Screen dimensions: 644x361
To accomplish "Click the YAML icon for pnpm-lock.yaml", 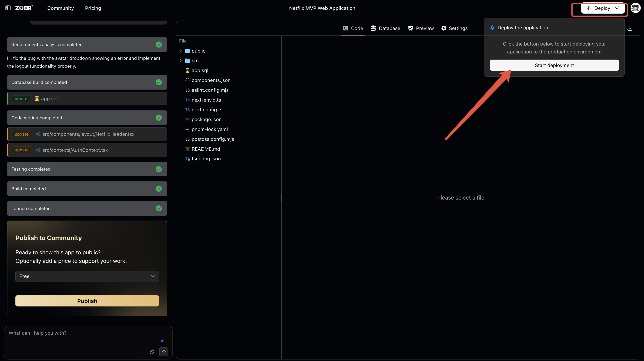I will 187,129.
